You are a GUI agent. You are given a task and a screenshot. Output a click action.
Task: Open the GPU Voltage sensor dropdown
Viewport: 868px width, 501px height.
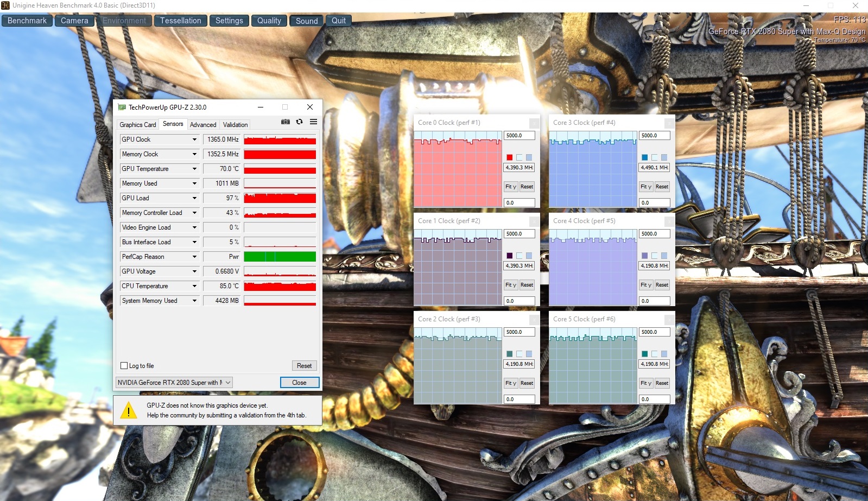coord(194,271)
